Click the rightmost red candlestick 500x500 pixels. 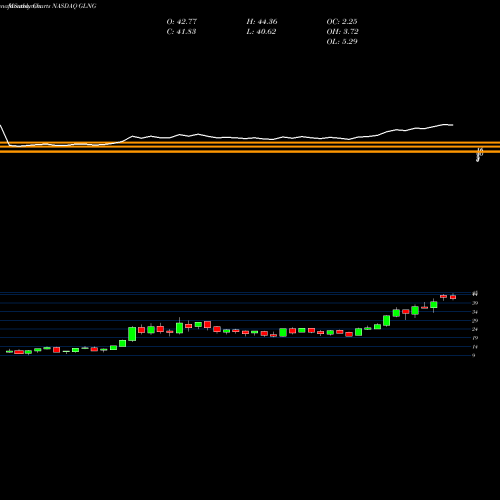pos(453,297)
